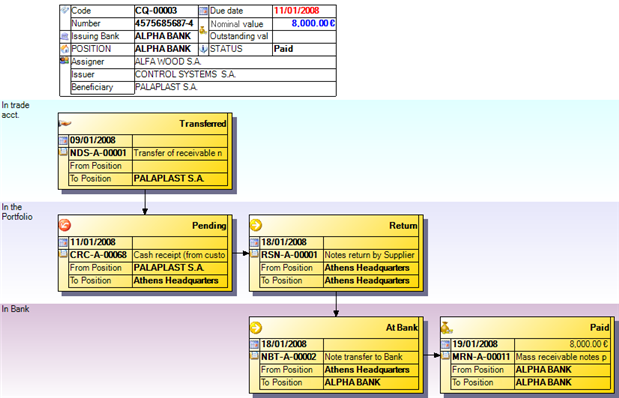Click the money bag icon beside Nominal value
Image resolution: width=619 pixels, height=398 pixels.
[x=203, y=30]
